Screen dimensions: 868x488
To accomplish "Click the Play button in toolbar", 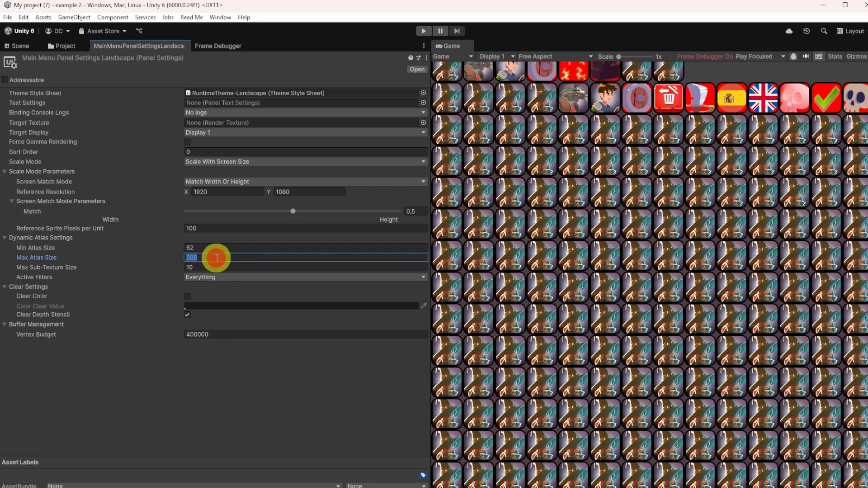I will click(423, 31).
